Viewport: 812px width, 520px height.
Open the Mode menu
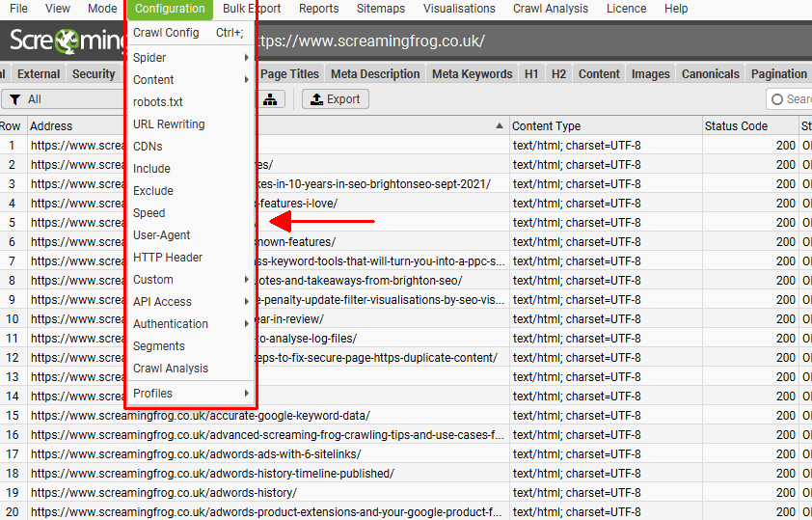coord(102,9)
